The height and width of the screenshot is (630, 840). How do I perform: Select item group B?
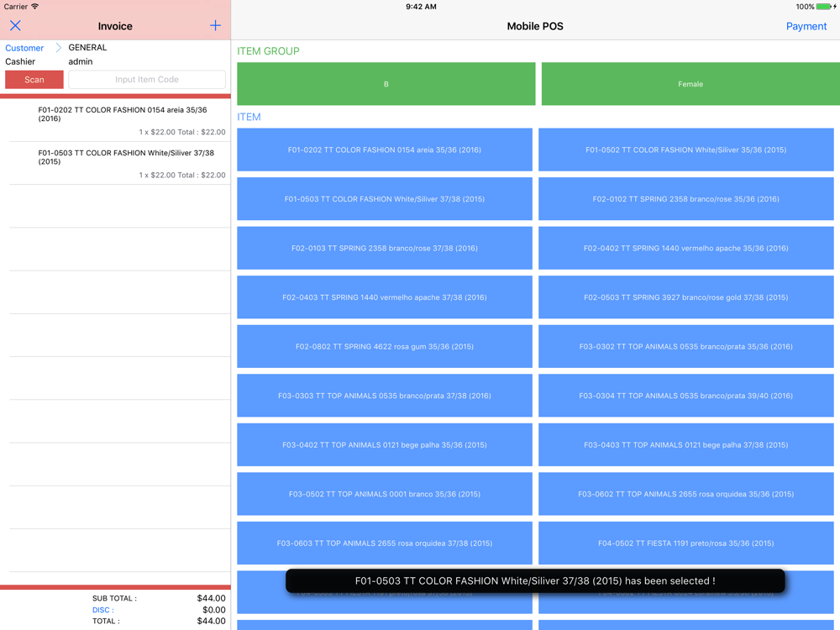386,84
